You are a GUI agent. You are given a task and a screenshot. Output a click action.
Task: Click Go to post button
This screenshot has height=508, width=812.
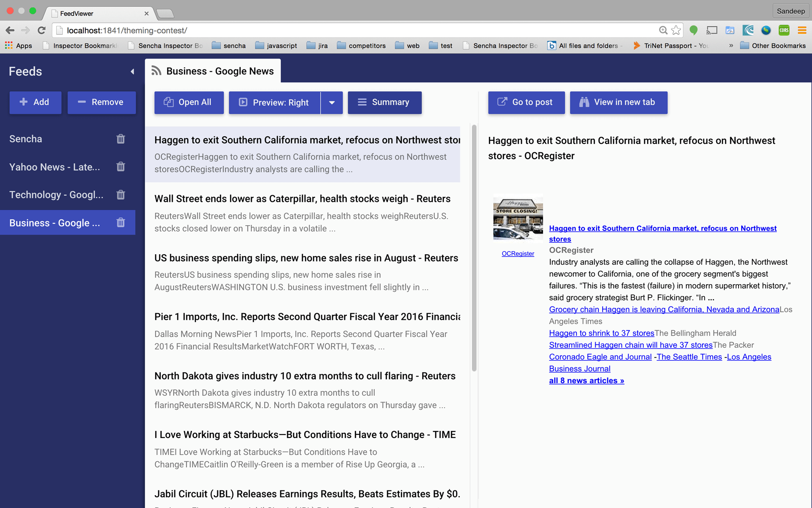[526, 102]
